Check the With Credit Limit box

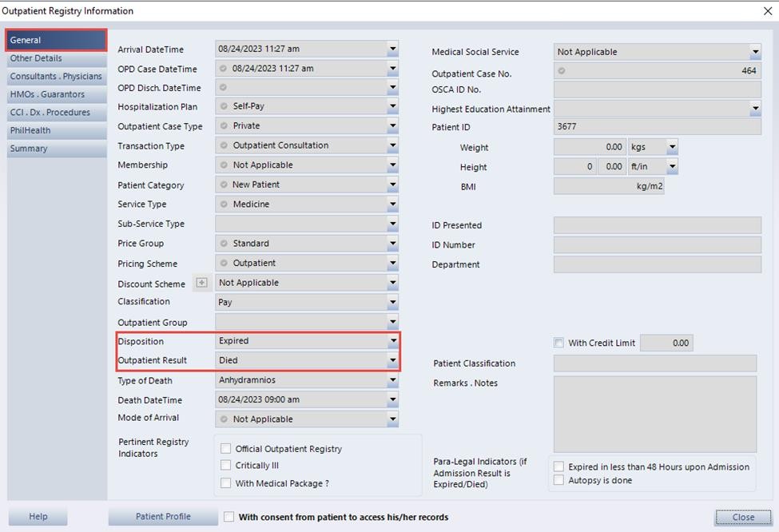click(x=558, y=343)
